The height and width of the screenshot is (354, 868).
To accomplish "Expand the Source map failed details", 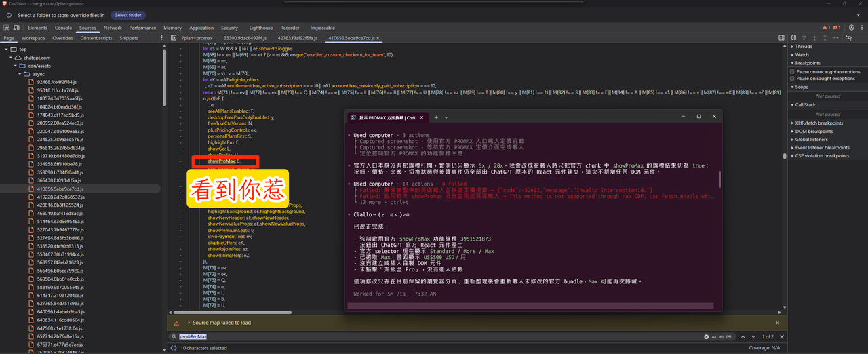I will pyautogui.click(x=189, y=323).
